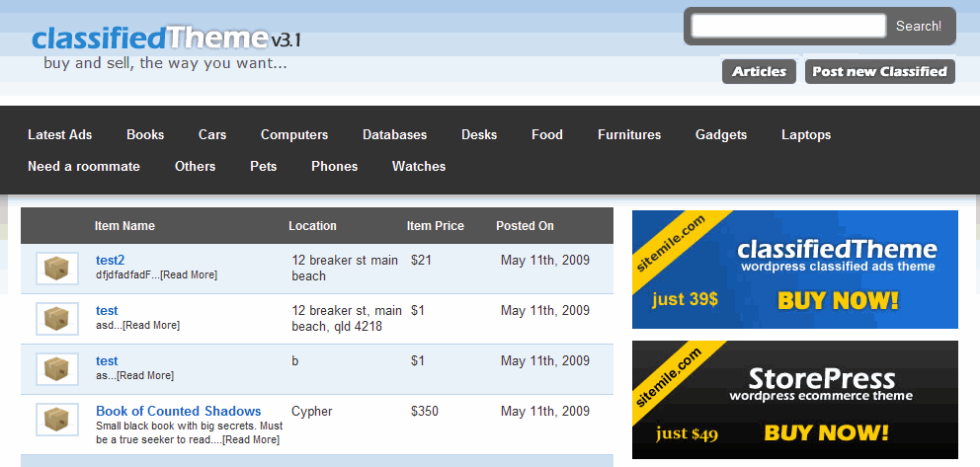Screen dimensions: 980x467
Task: Open the test listing priced with qld 4218
Action: pos(107,310)
